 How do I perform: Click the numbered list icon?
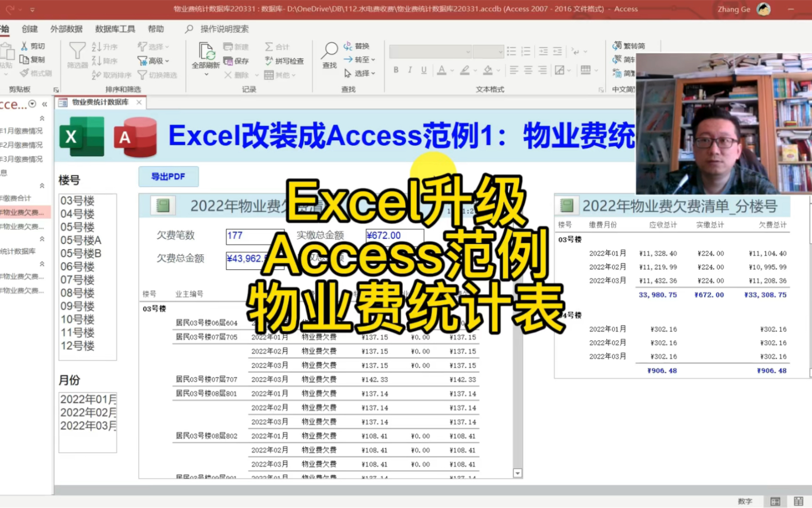526,51
